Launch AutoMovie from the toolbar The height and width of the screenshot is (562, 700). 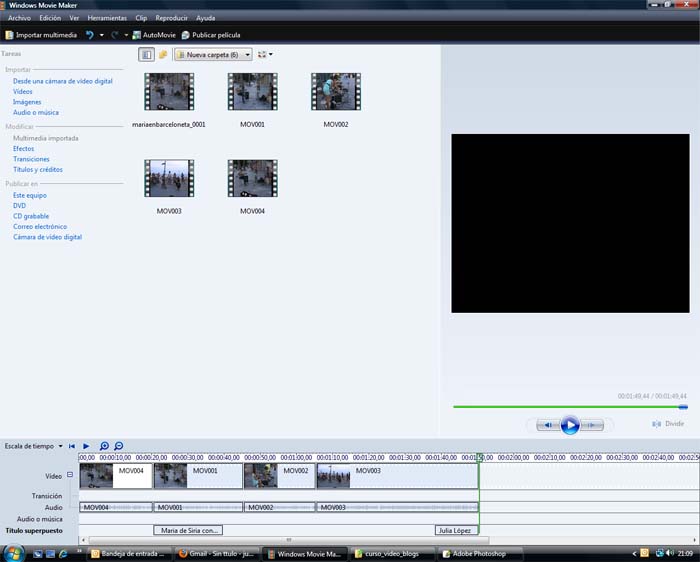tap(154, 35)
